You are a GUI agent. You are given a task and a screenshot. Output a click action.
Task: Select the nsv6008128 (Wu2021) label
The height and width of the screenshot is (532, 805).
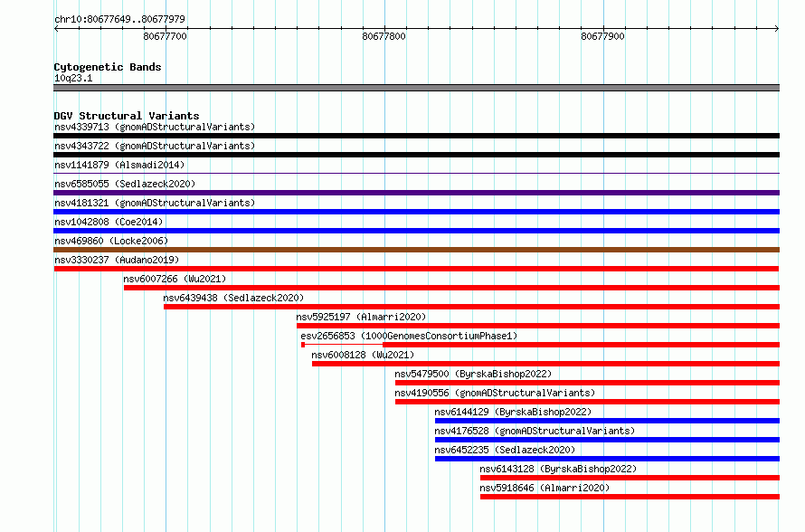[x=363, y=355]
